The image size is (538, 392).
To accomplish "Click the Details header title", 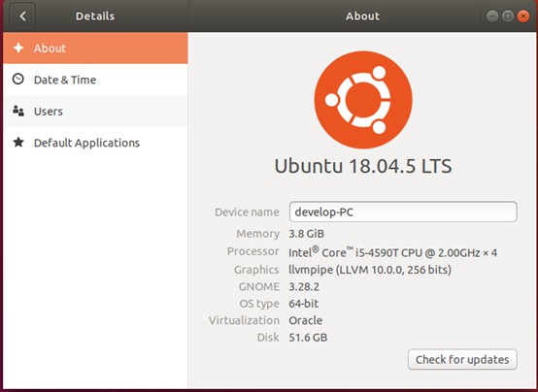I will coord(95,16).
